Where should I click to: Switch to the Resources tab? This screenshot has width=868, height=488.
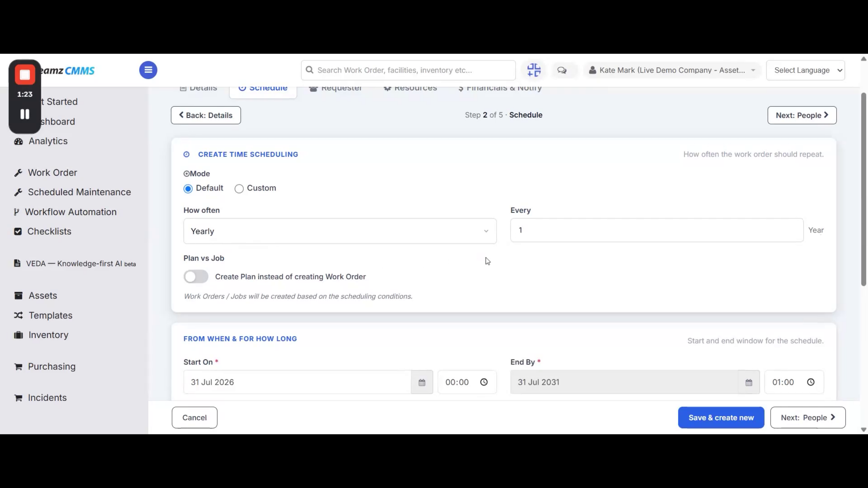coord(410,88)
